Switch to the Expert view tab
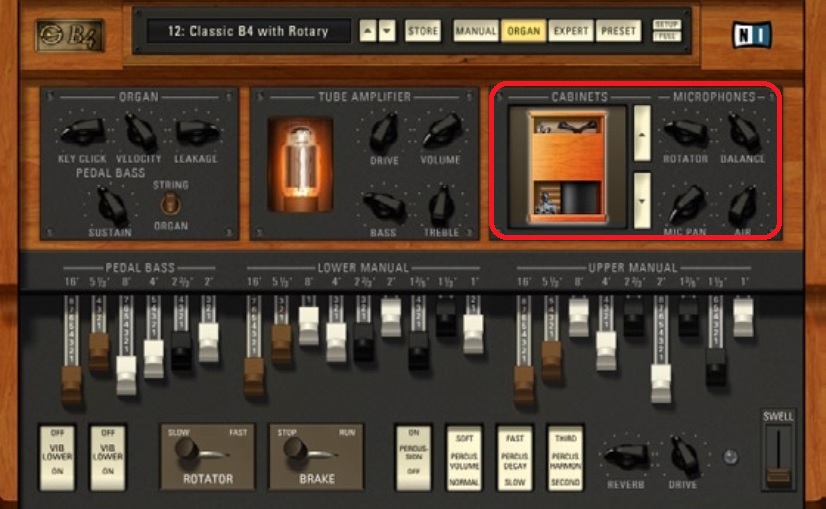The height and width of the screenshot is (509, 826). coord(572,31)
